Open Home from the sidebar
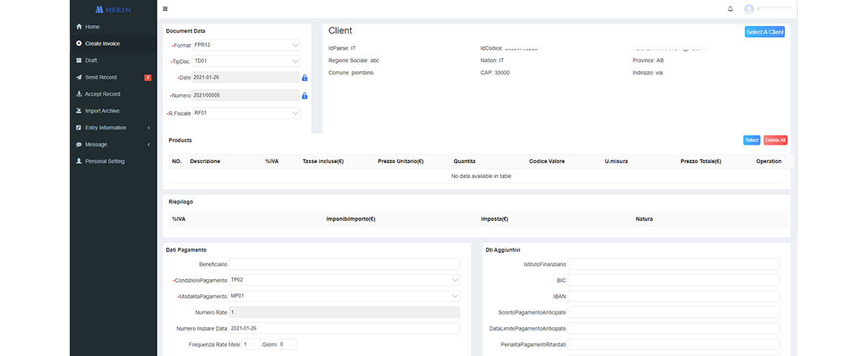Screen dimensions: 868x356 point(92,27)
